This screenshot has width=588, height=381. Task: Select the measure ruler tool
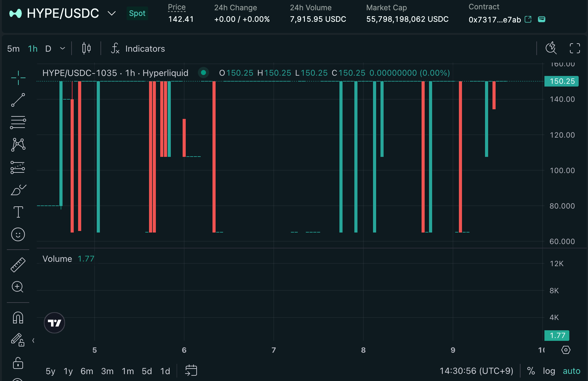pos(18,265)
